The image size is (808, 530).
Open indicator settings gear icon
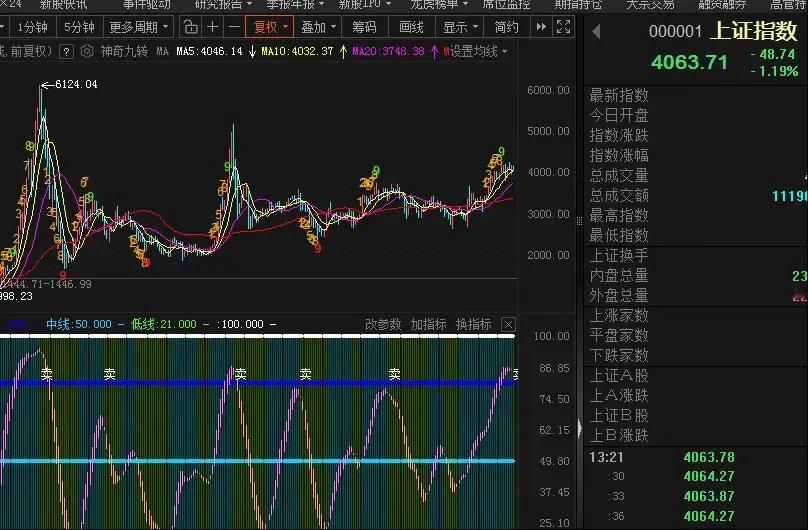pyautogui.click(x=87, y=52)
